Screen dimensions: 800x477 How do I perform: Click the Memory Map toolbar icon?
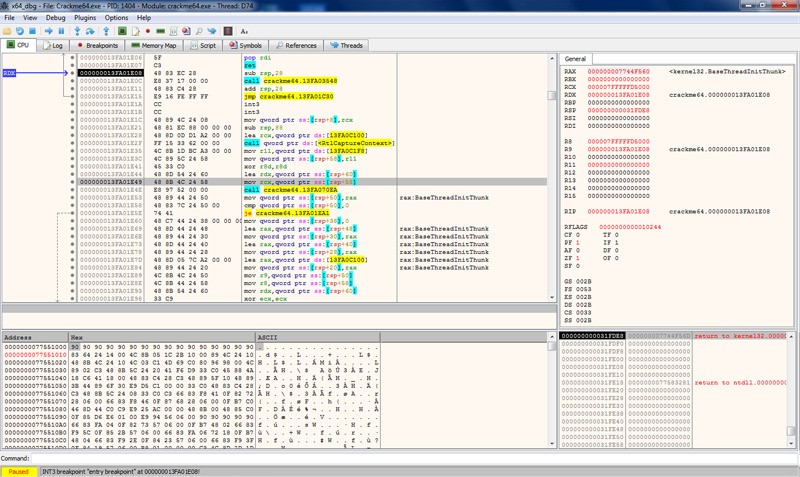pyautogui.click(x=160, y=31)
